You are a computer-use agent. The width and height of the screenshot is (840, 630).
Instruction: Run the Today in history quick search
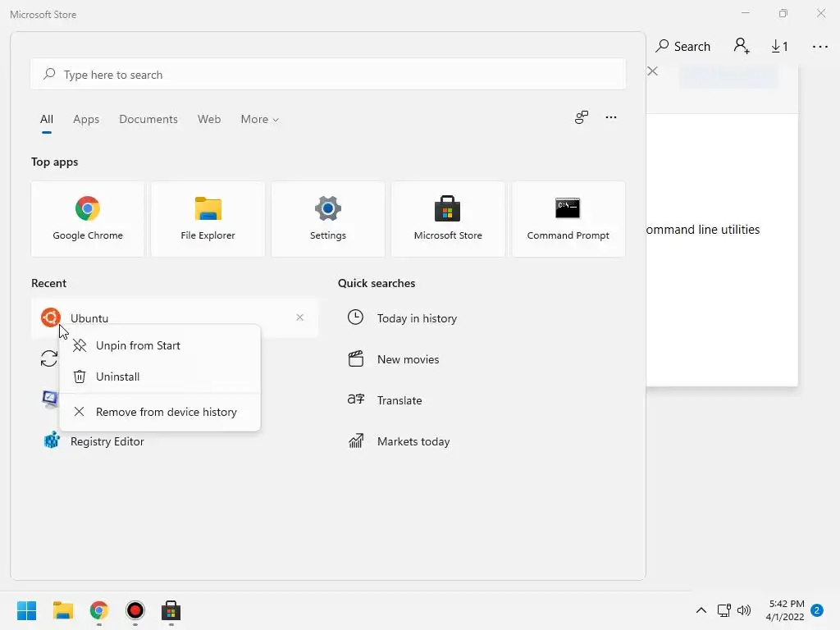coord(417,318)
